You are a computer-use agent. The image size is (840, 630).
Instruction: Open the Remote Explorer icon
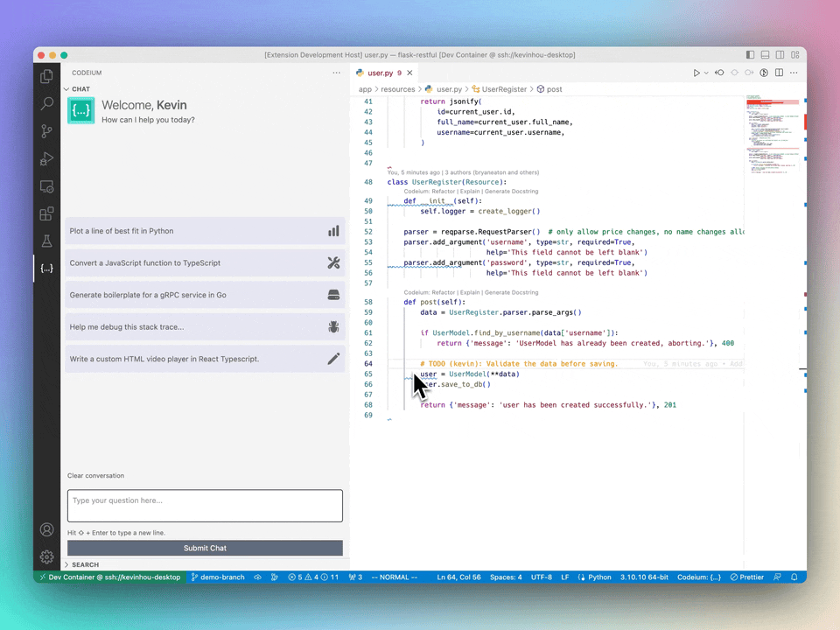tap(47, 185)
